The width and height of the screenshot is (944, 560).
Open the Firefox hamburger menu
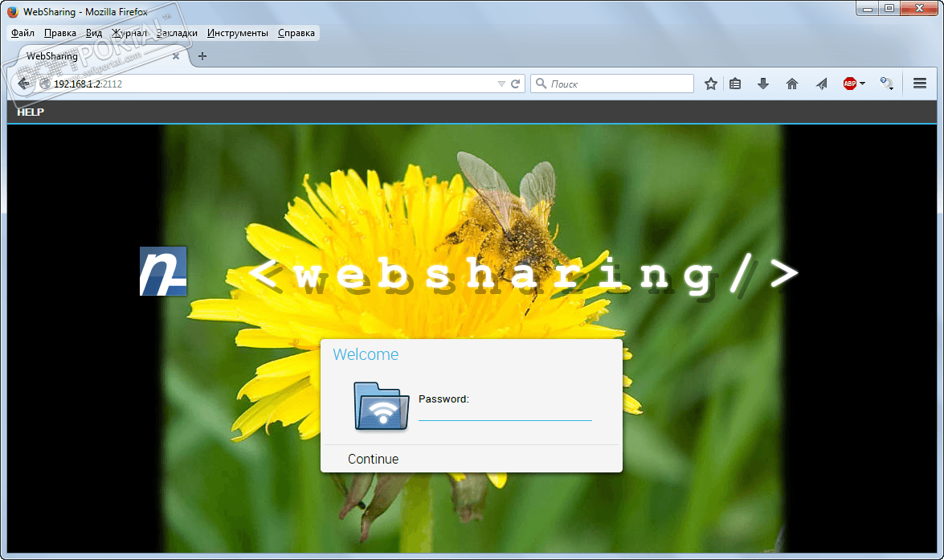[920, 84]
